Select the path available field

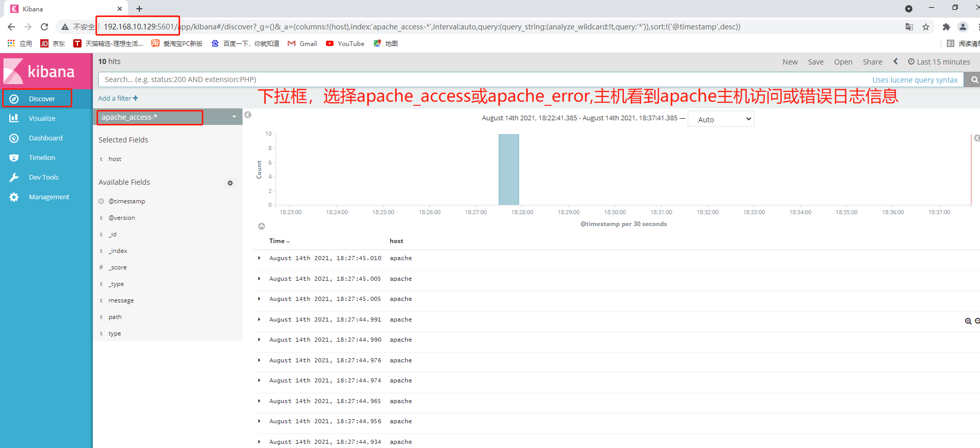click(115, 317)
